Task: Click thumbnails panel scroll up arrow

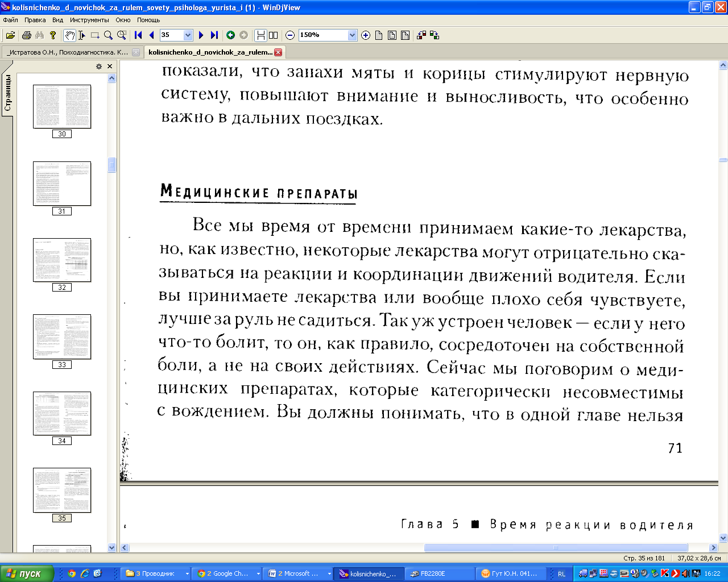Action: click(x=111, y=78)
